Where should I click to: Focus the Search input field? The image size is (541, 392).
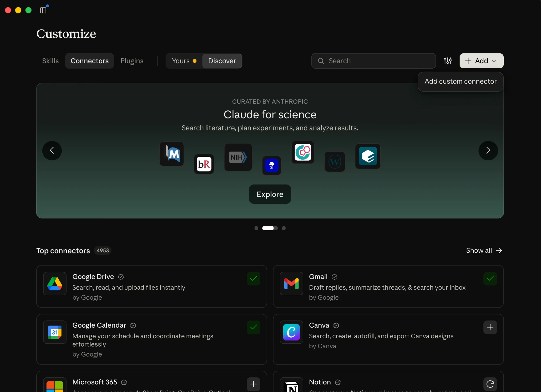(x=374, y=61)
